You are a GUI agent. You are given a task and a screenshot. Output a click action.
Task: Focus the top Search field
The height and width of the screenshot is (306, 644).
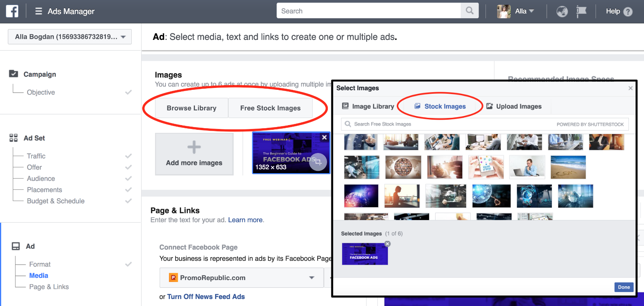pos(368,11)
